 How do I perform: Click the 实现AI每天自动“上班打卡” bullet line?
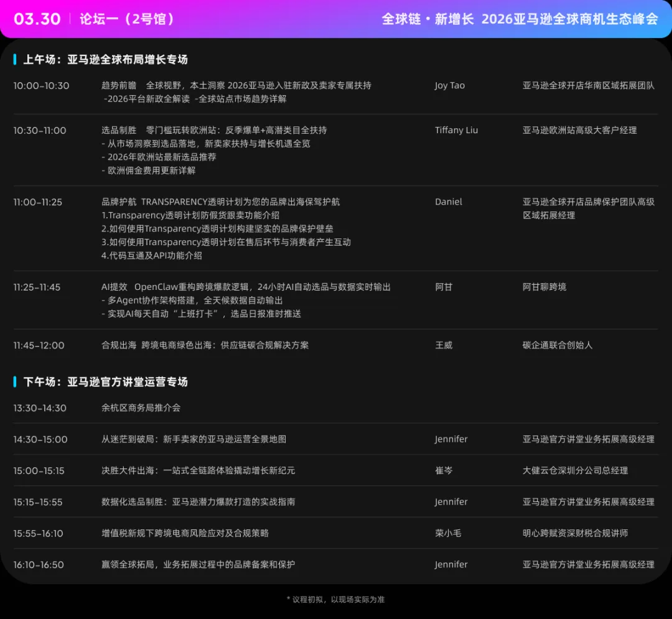pyautogui.click(x=202, y=314)
